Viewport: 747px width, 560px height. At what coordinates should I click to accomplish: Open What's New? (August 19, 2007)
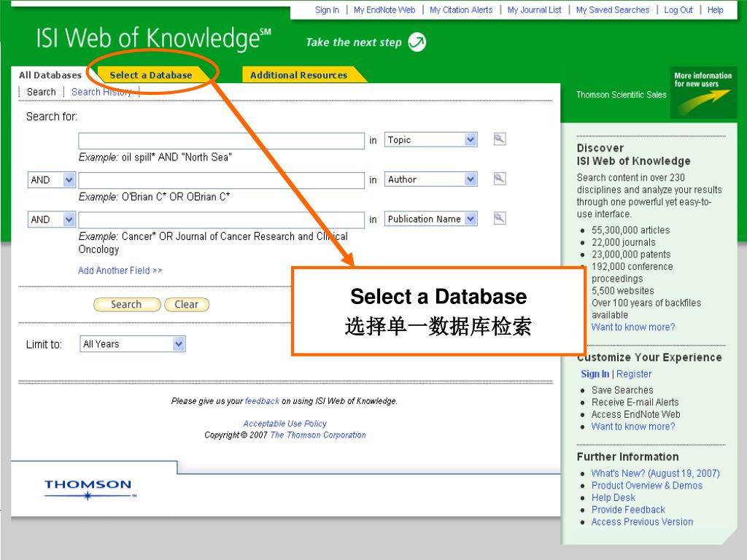point(656,473)
